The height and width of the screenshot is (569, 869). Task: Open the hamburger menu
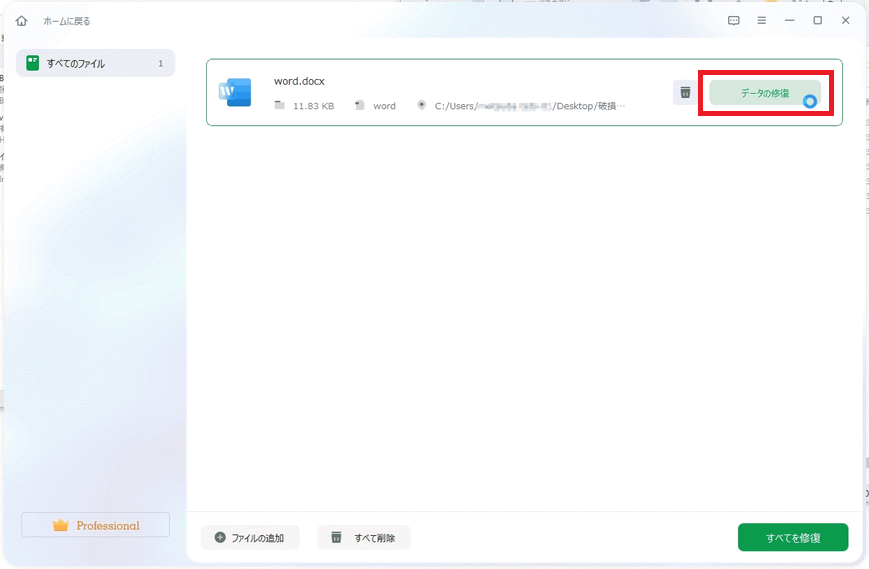(x=761, y=21)
